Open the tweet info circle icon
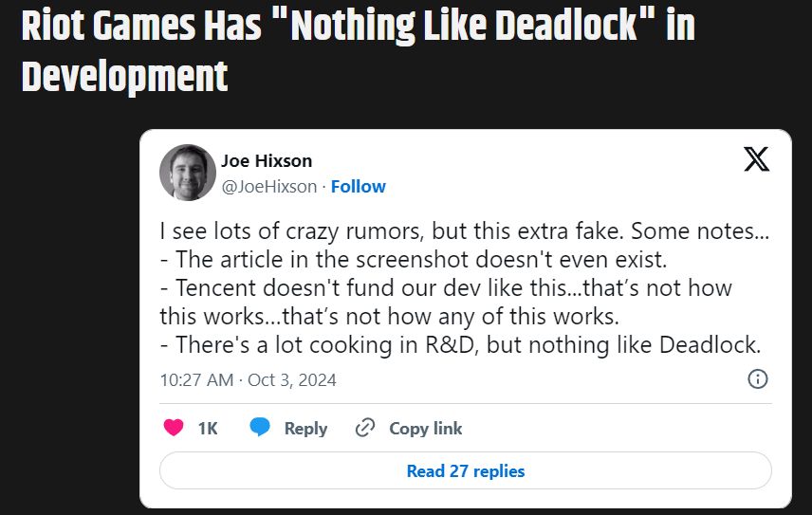812x515 pixels. [758, 379]
